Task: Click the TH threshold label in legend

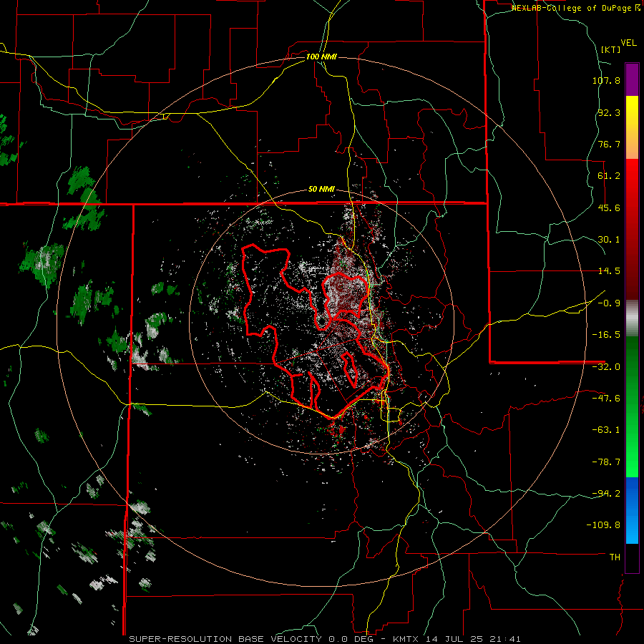Action: [x=615, y=557]
